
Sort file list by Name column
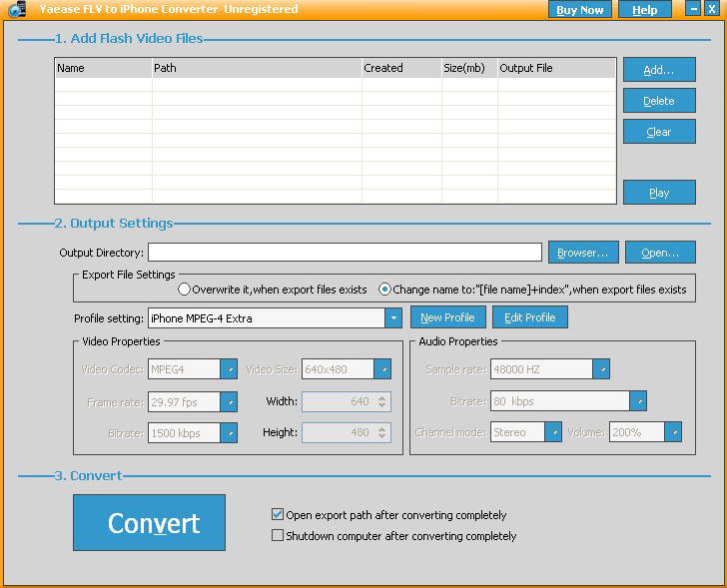coord(103,68)
